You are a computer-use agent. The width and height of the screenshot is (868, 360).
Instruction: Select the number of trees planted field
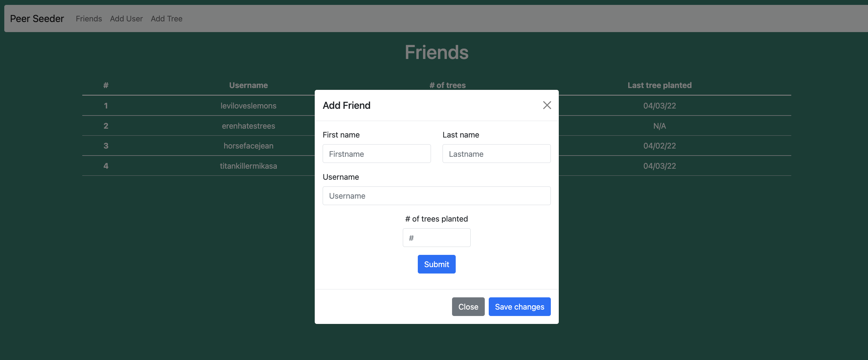click(436, 238)
